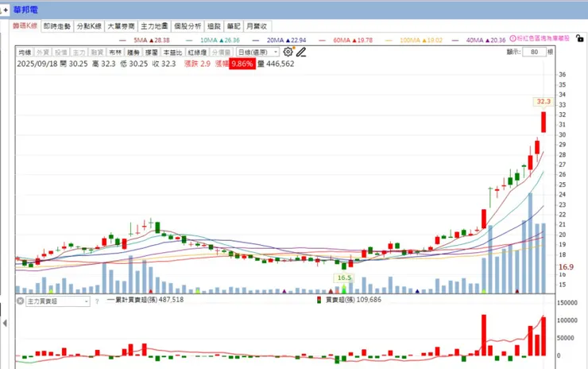Viewport: 588px width, 369px height.
Task: Click the 漲跌 2.9 value
Action: pyautogui.click(x=197, y=64)
